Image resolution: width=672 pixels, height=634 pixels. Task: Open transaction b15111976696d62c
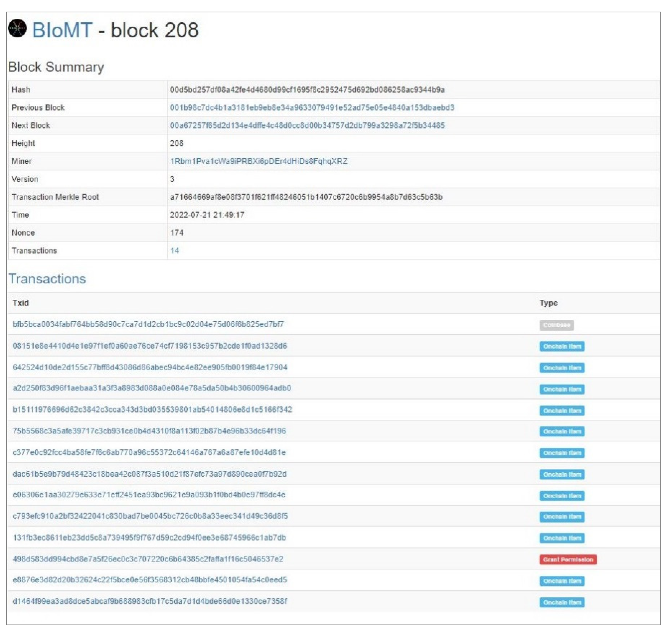pyautogui.click(x=152, y=410)
